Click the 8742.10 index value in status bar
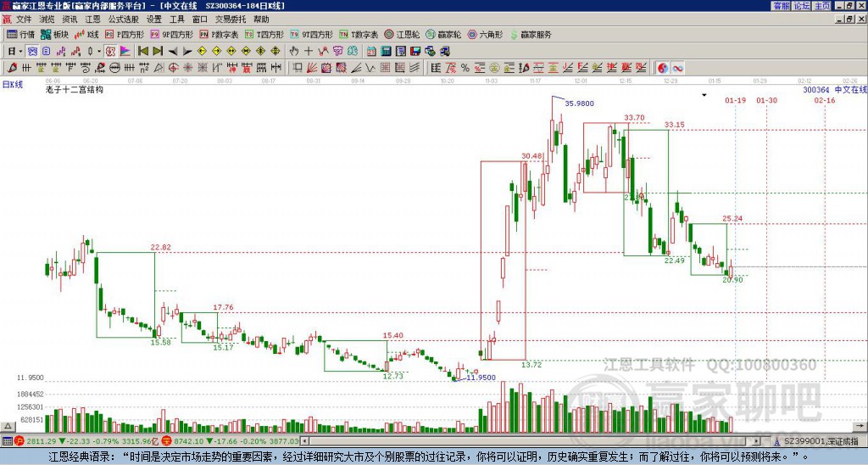Screen dimensions: 868x465 pos(189,441)
